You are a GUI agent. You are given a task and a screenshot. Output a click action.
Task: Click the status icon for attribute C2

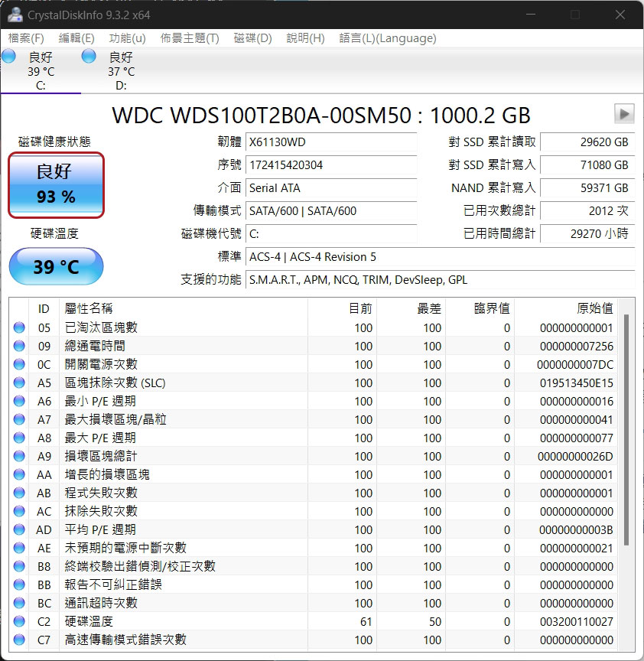point(19,621)
